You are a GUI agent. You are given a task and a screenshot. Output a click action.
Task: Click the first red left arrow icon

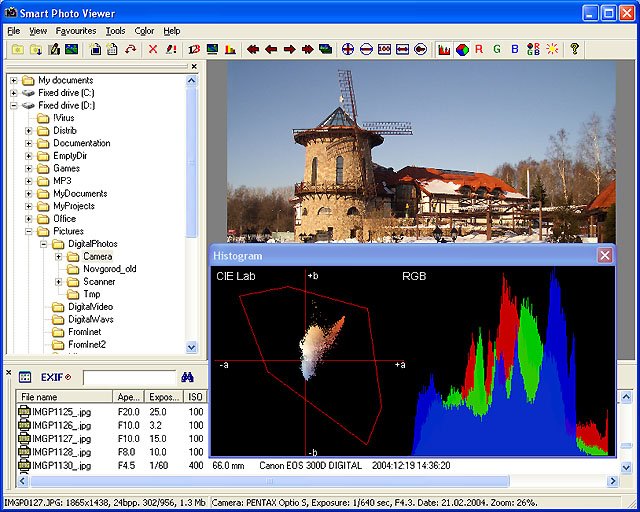click(253, 49)
